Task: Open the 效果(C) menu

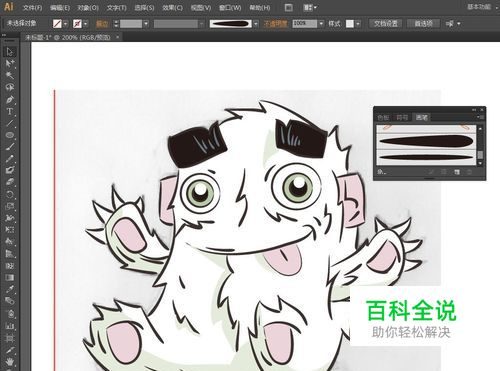Action: point(173,7)
